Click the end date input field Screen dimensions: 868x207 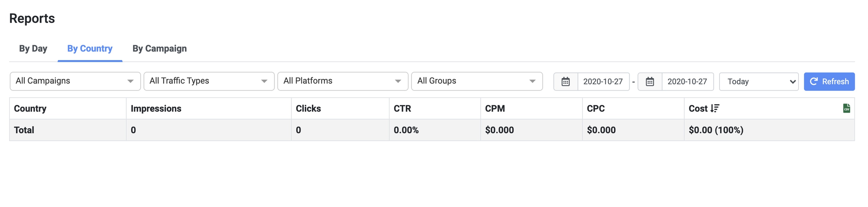coord(687,81)
